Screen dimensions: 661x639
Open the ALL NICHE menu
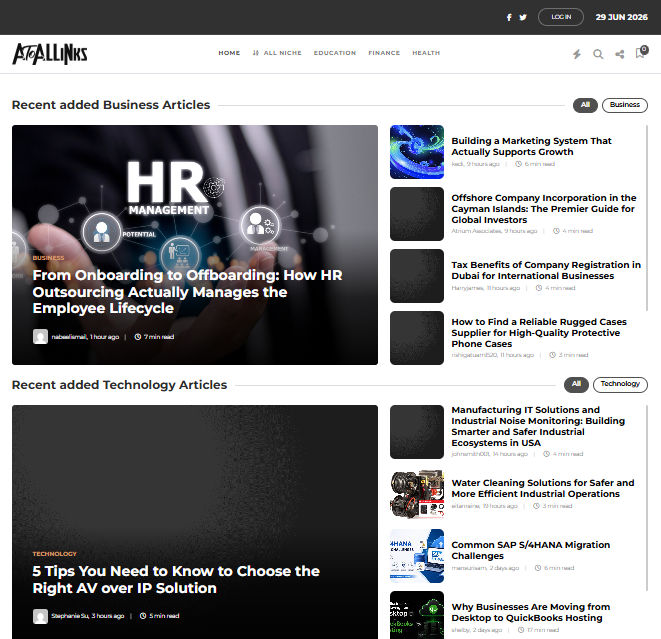(277, 53)
